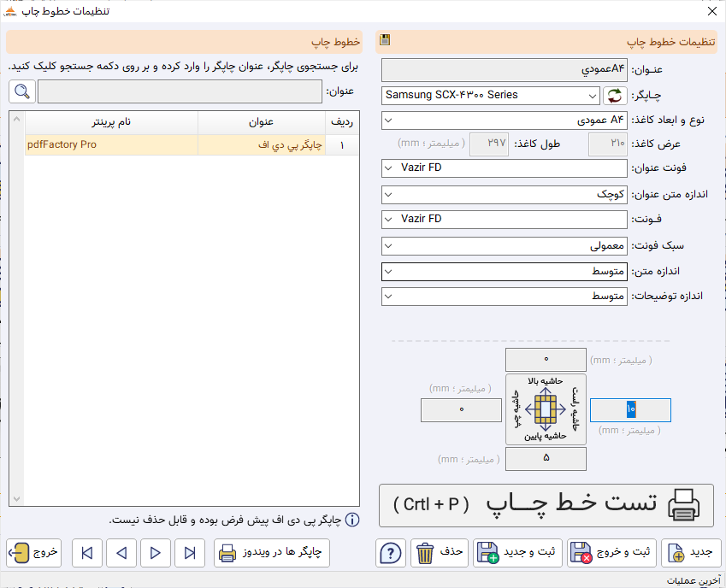Click the چاپگر ها در ویندوز button
Image resolution: width=726 pixels, height=588 pixels.
pos(272,553)
